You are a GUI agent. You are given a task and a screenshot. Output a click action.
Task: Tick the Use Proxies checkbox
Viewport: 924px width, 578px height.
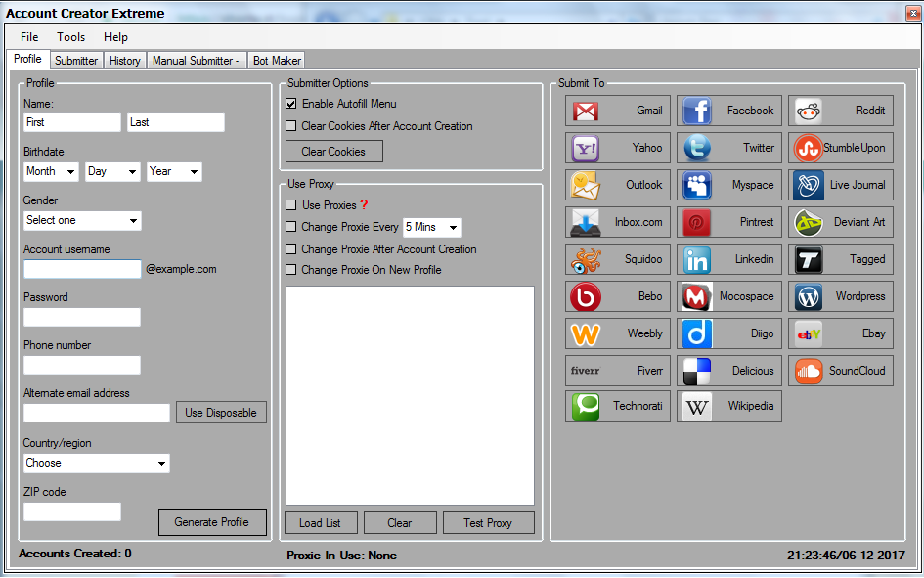click(291, 205)
